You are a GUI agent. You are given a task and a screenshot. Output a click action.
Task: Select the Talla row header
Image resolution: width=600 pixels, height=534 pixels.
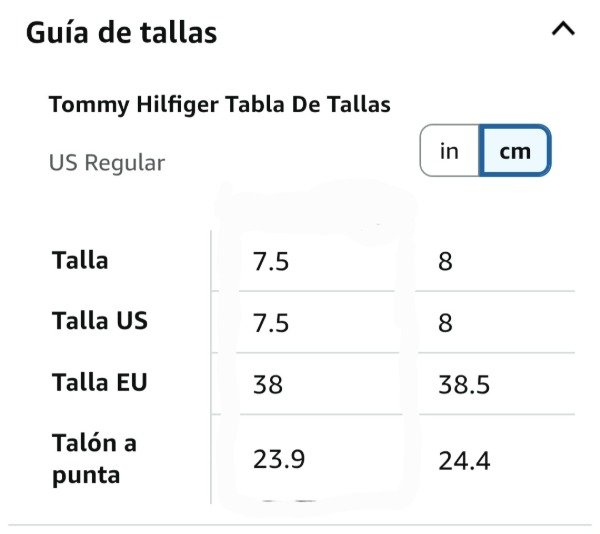[80, 261]
